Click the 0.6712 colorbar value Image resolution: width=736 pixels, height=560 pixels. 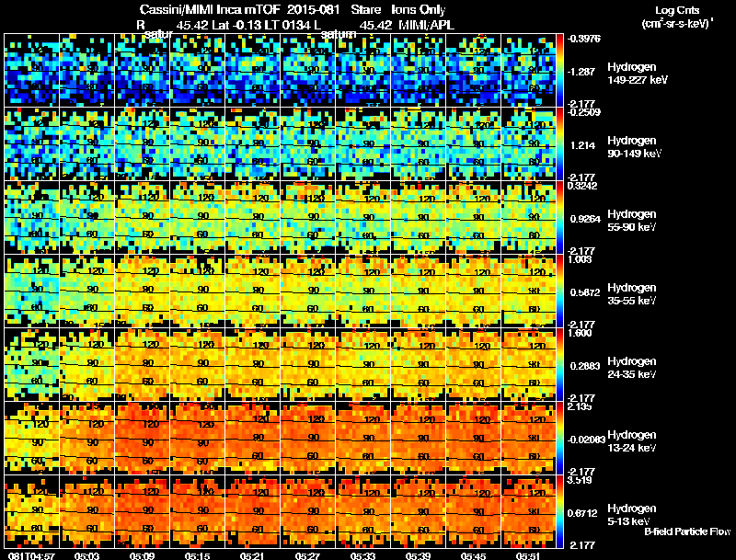pos(582,514)
